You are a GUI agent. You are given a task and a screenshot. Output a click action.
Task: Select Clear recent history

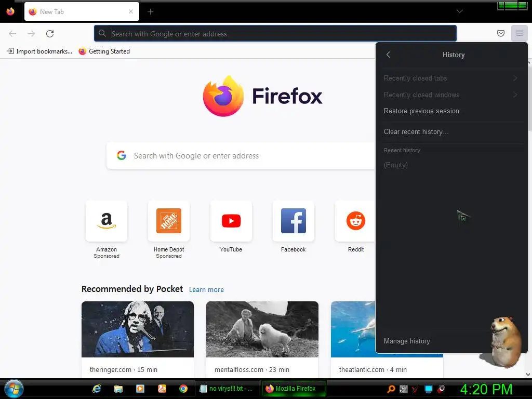click(451, 131)
